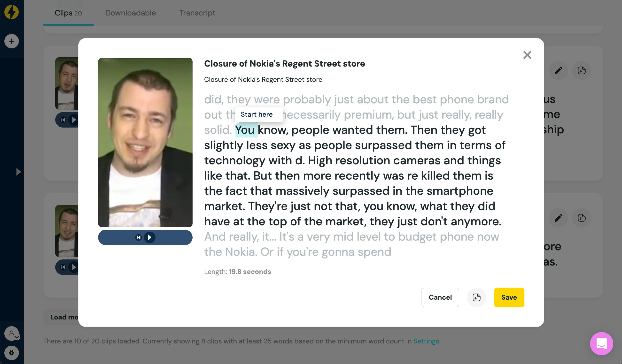The width and height of the screenshot is (622, 364).
Task: Click the word "anymore." ending the clip
Action: pyautogui.click(x=476, y=221)
